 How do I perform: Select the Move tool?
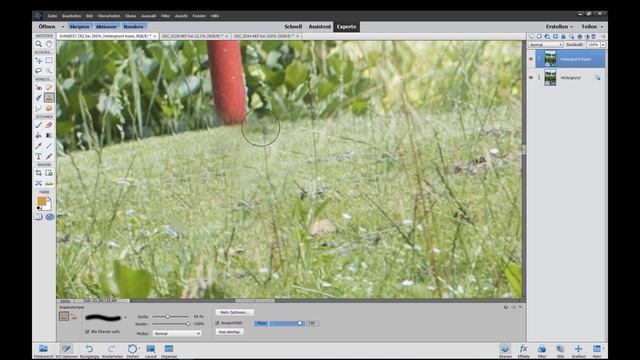click(x=38, y=60)
